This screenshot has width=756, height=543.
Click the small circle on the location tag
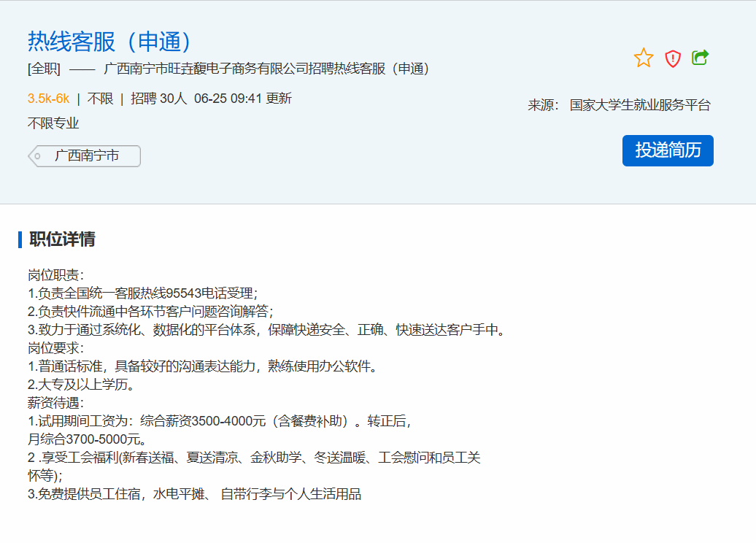(37, 156)
